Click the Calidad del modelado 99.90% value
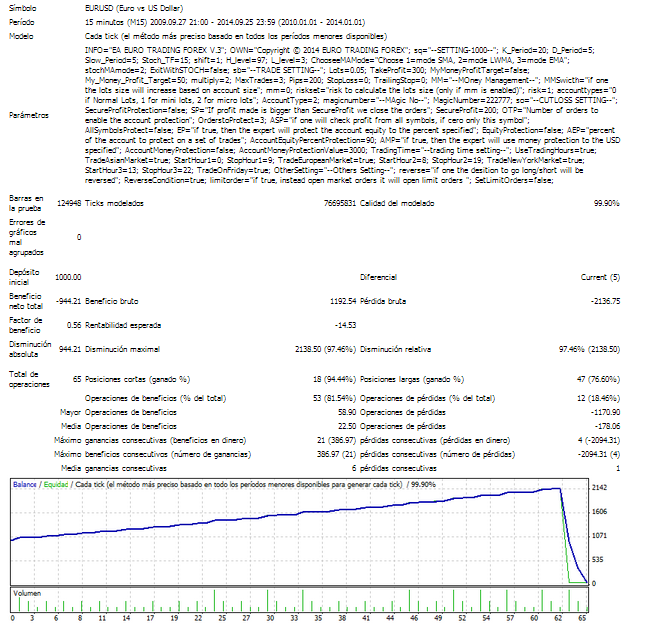This screenshot has width=665, height=626. [x=605, y=202]
